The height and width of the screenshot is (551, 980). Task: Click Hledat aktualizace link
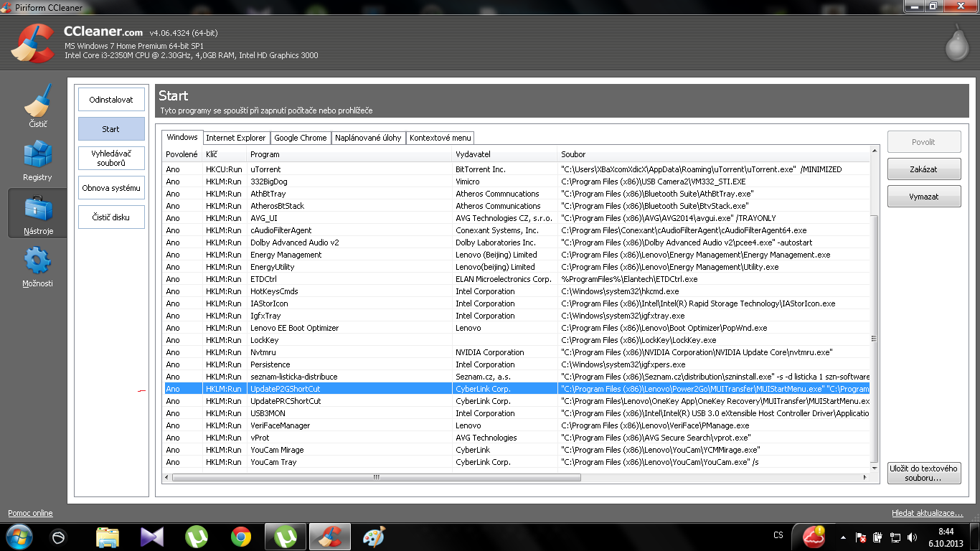click(x=927, y=513)
